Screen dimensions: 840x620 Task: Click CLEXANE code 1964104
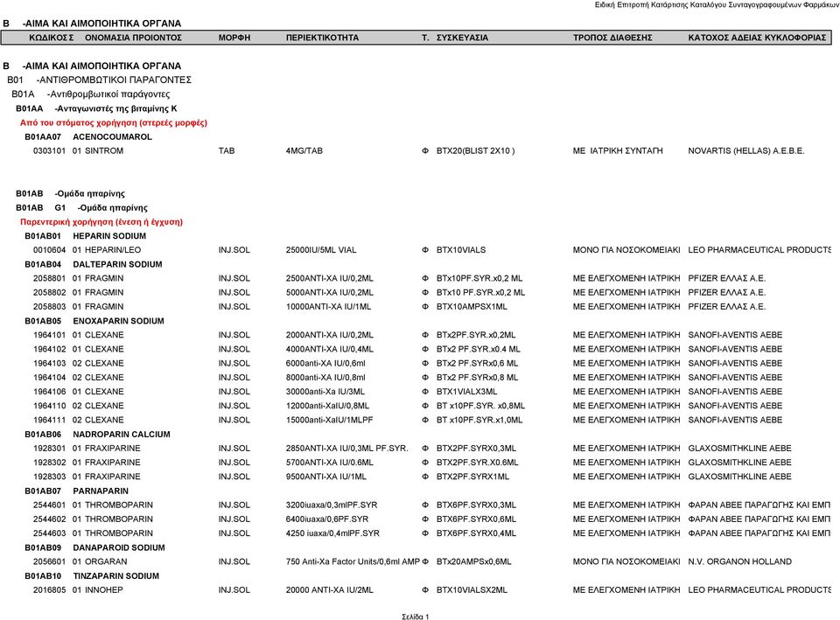click(49, 378)
